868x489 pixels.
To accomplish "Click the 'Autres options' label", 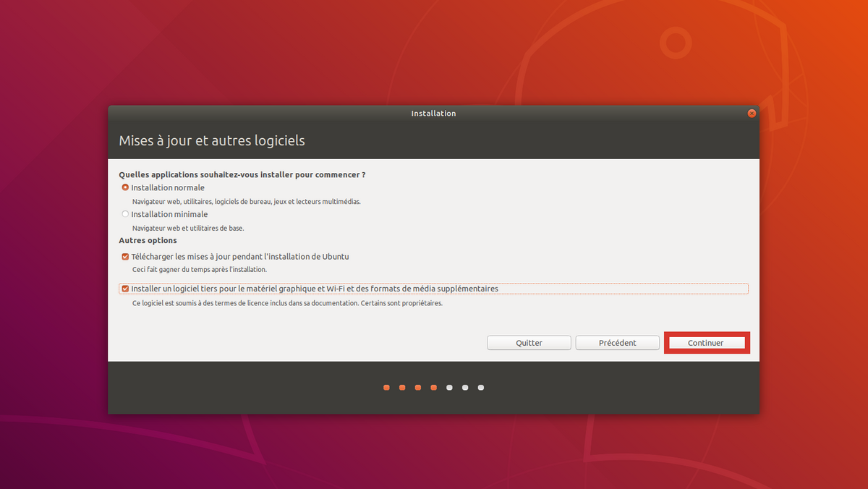I will coord(148,240).
